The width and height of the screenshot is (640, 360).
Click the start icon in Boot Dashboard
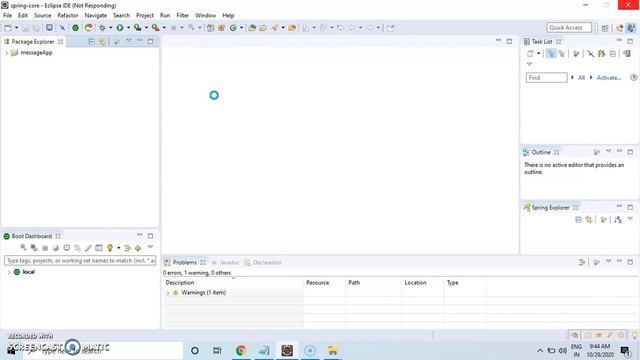(x=23, y=248)
